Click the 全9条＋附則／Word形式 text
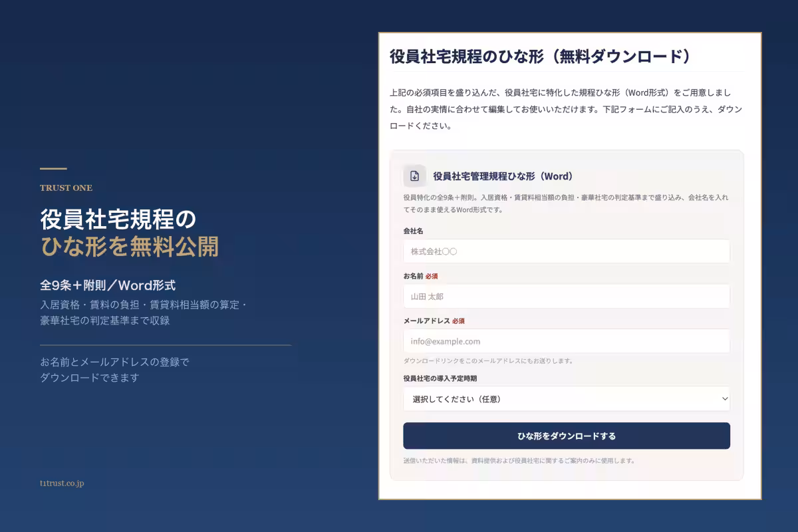The width and height of the screenshot is (798, 532). coord(108,285)
